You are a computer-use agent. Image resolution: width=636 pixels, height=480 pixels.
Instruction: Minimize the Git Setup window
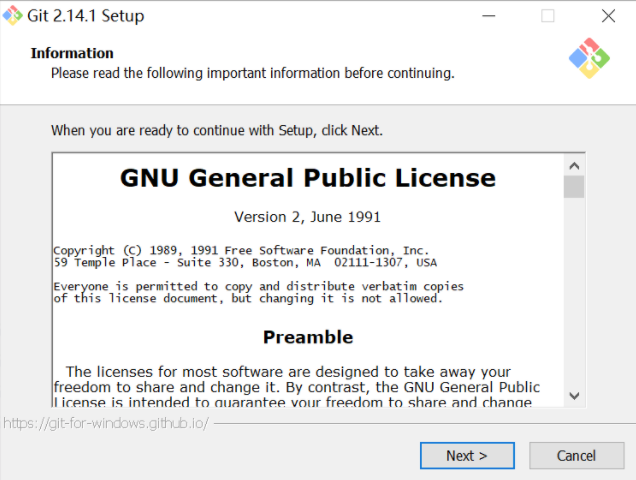tap(489, 16)
